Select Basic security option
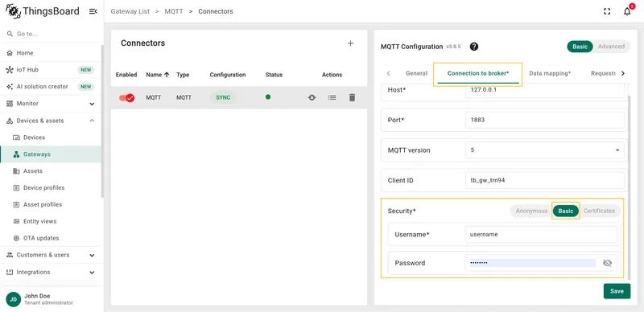This screenshot has width=644, height=312. (x=566, y=211)
